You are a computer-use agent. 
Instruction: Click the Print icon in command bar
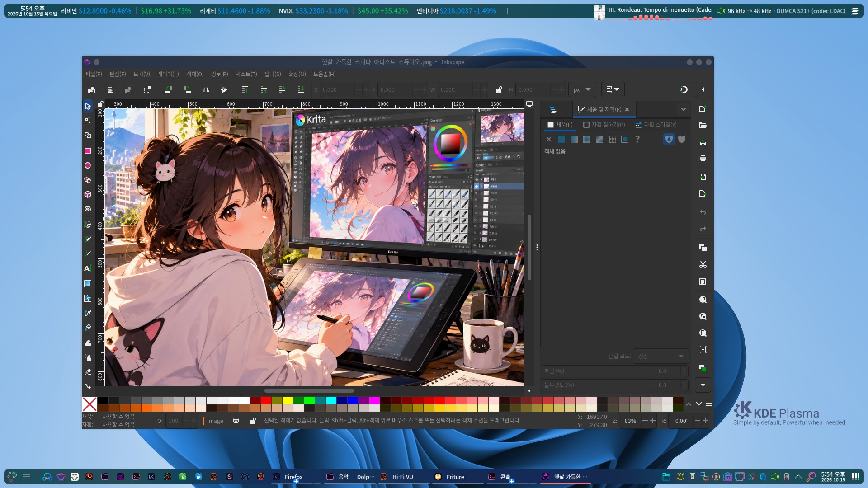point(703,158)
